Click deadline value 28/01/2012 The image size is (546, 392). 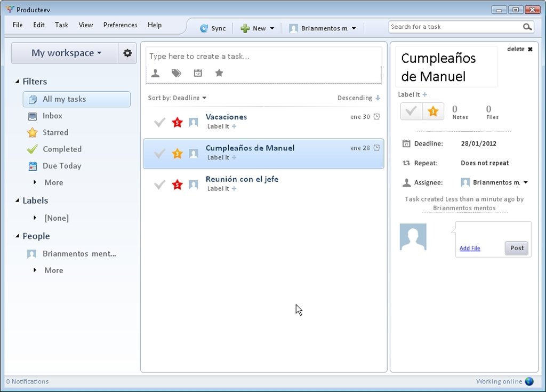[x=478, y=143]
